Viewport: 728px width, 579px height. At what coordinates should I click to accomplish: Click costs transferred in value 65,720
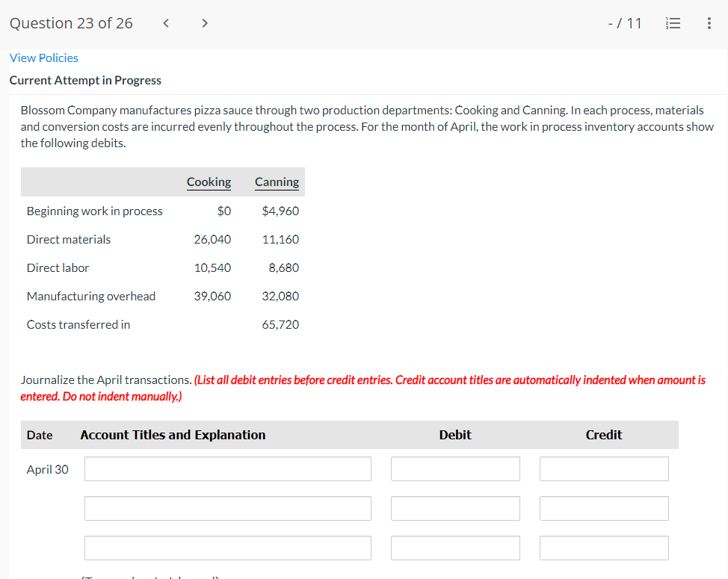[280, 324]
